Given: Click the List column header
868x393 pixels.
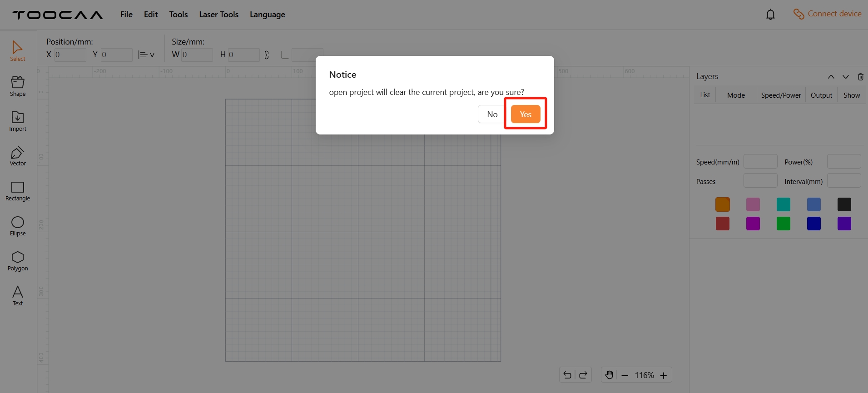Looking at the screenshot, I should click(705, 95).
